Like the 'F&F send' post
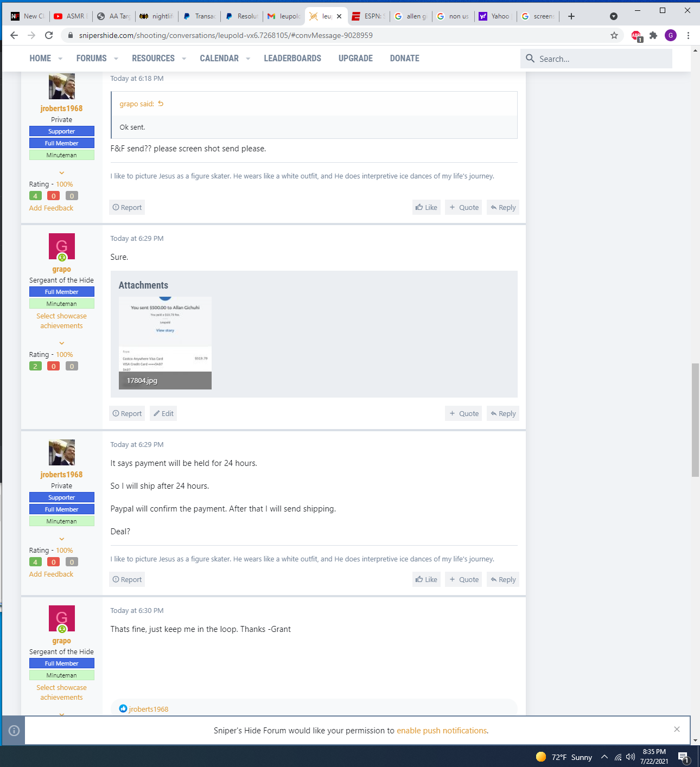This screenshot has width=700, height=767. click(x=427, y=207)
